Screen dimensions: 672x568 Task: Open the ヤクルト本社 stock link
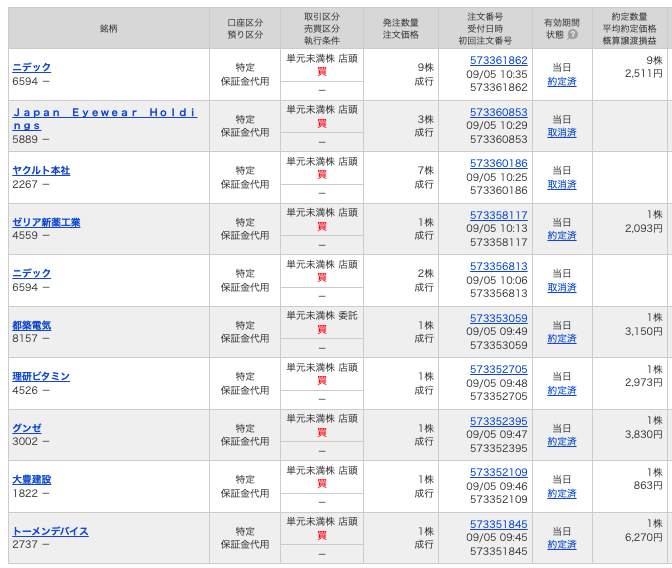[41, 171]
